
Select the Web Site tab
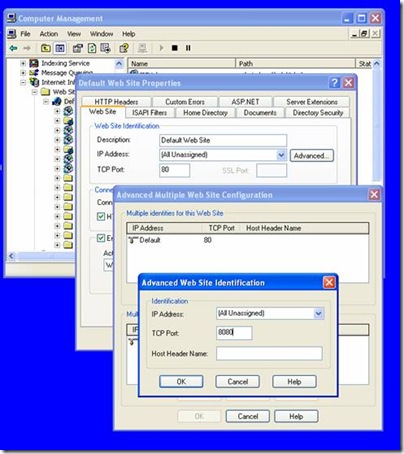click(103, 112)
